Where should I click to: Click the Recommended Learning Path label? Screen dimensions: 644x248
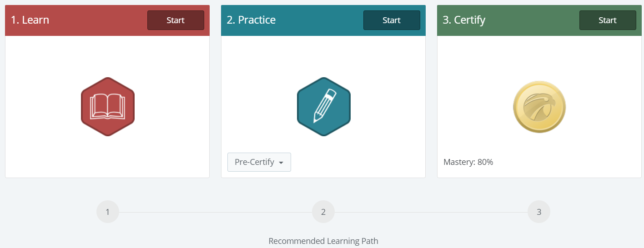click(323, 241)
